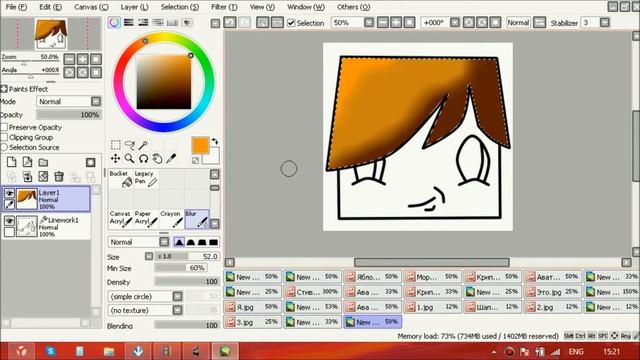Screen dimensions: 640x360
Task: Open the Layer menu
Action: 135,7
